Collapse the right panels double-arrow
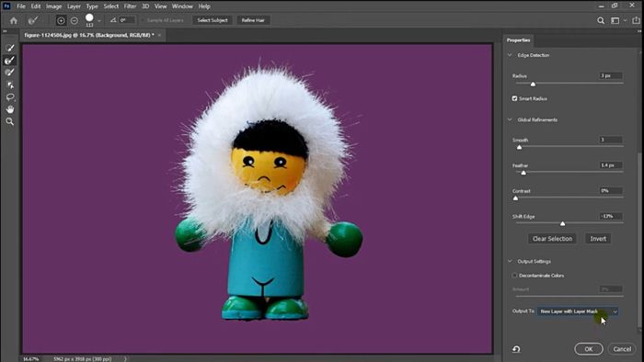The width and height of the screenshot is (644, 362). coord(638,30)
